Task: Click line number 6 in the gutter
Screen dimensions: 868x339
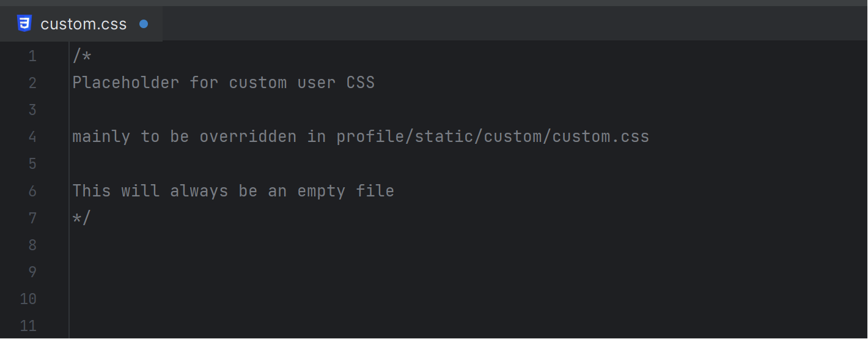Action: (32, 191)
